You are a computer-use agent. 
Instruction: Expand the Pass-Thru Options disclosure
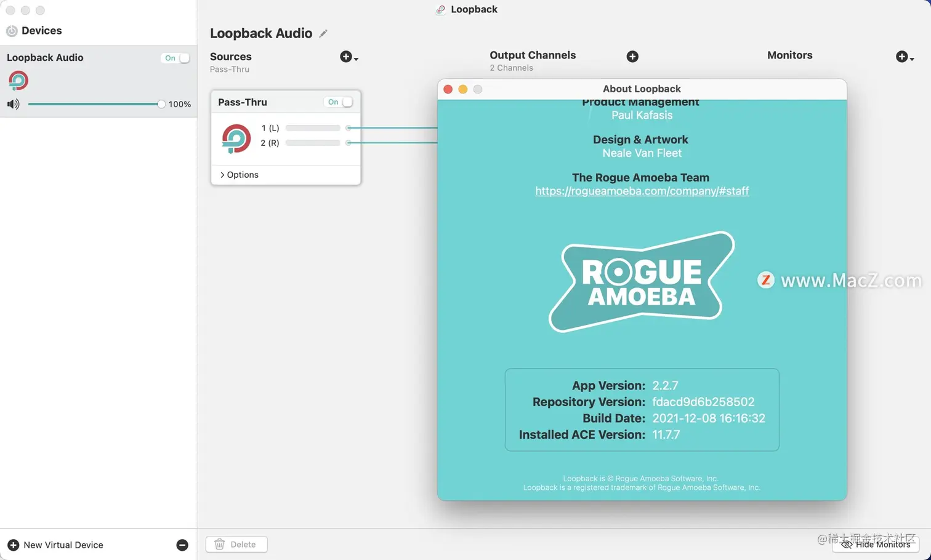(x=239, y=175)
